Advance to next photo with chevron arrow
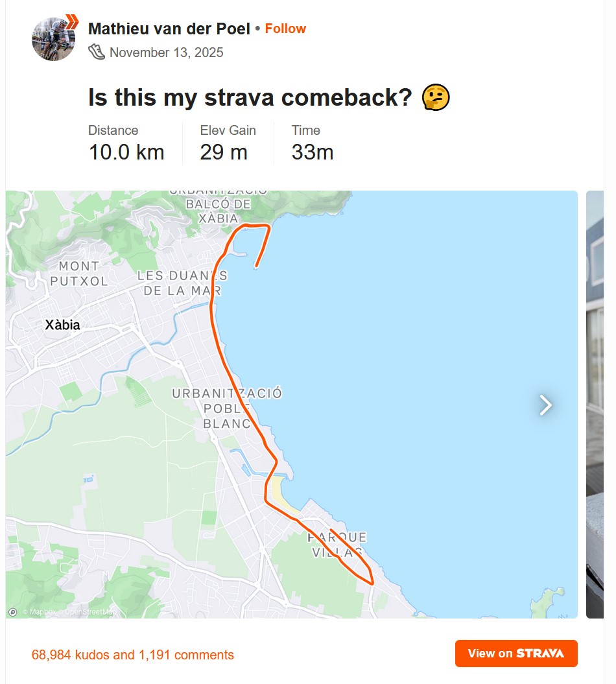The height and width of the screenshot is (684, 616). (546, 405)
